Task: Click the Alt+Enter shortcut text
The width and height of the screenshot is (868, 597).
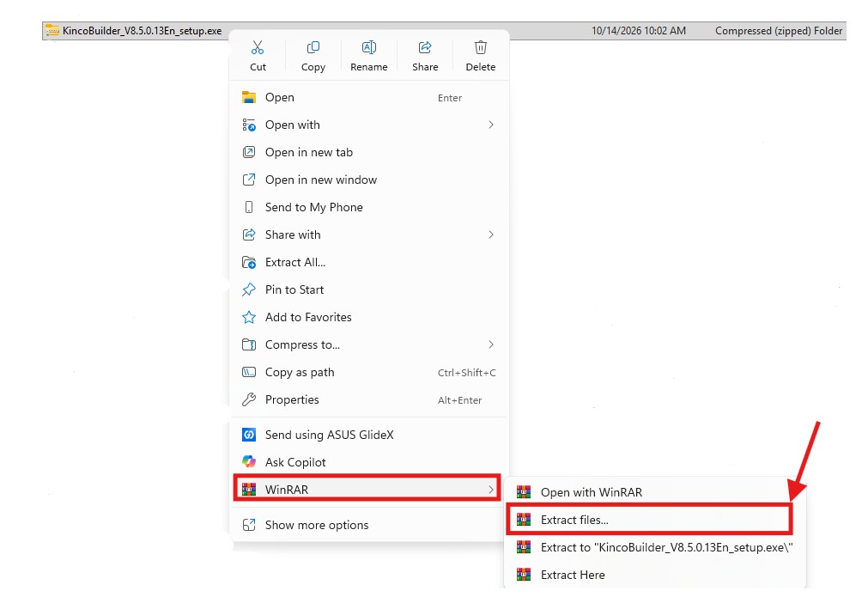Action: (459, 400)
